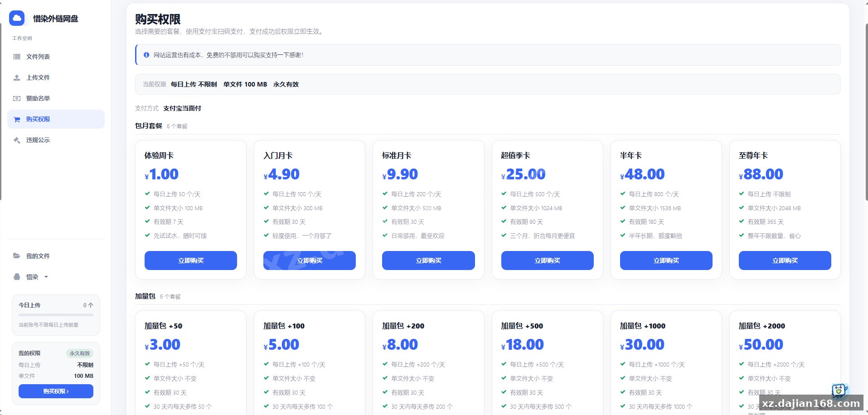Click the 加量包 +2000 card title

(x=762, y=326)
